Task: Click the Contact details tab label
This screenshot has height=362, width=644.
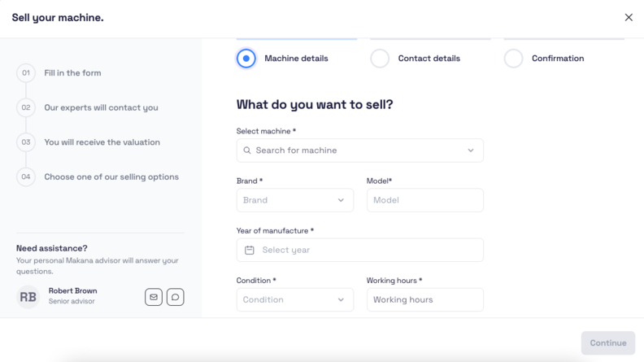Action: (429, 59)
